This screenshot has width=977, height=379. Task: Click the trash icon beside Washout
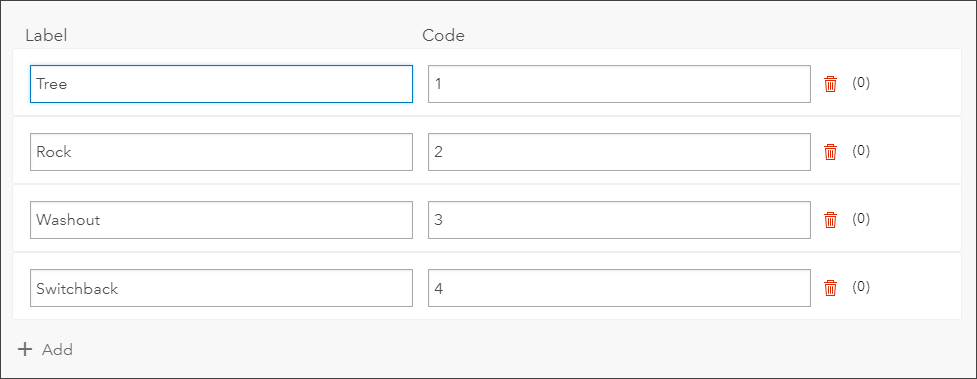coord(830,220)
